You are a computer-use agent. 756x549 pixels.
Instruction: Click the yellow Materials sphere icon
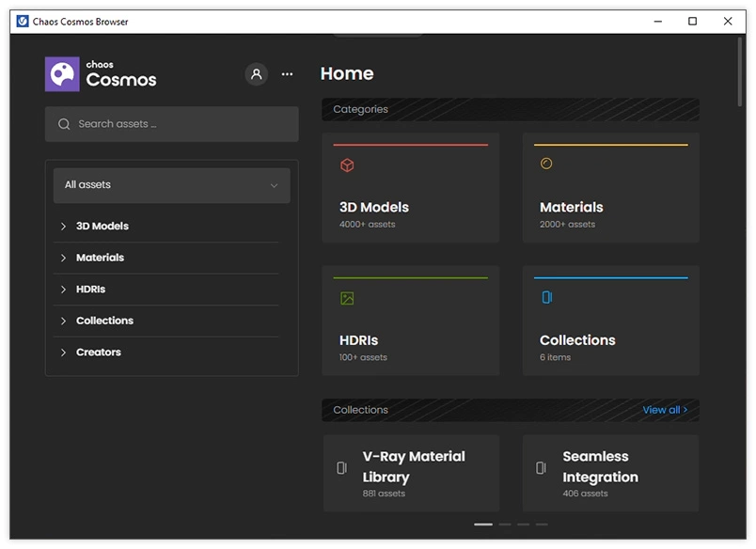(x=546, y=164)
